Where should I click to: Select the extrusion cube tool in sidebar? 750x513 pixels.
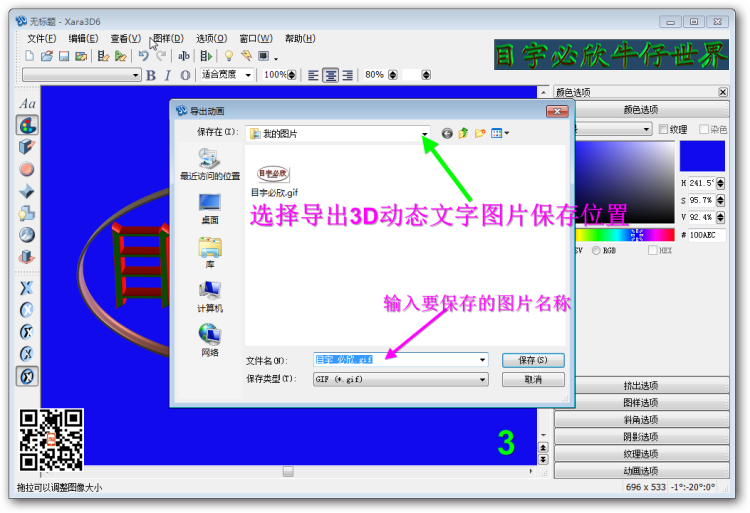pyautogui.click(x=27, y=147)
